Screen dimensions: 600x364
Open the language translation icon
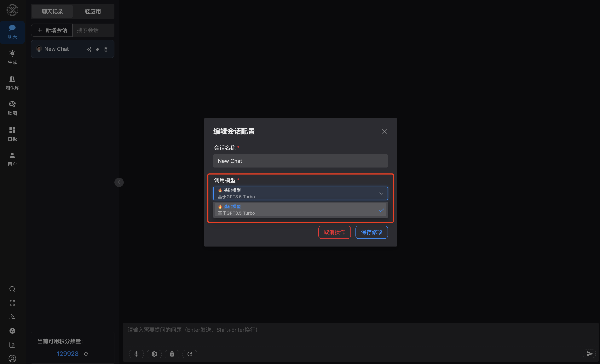(x=12, y=317)
